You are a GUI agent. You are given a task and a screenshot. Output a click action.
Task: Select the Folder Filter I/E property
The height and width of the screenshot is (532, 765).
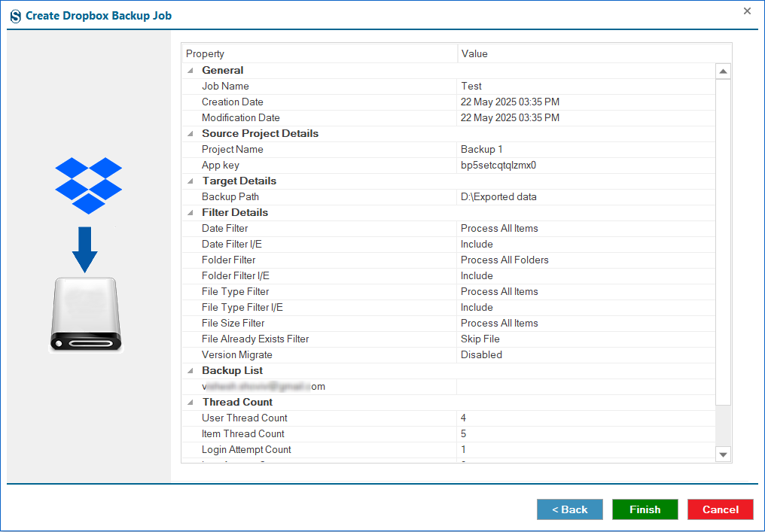[x=235, y=276]
